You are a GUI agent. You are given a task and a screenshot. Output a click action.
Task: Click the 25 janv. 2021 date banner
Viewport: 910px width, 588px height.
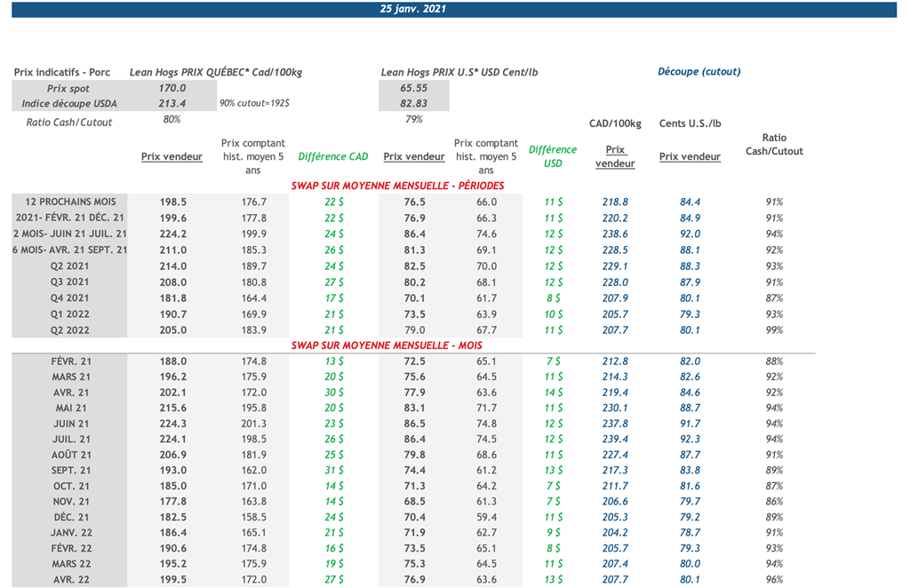(412, 9)
